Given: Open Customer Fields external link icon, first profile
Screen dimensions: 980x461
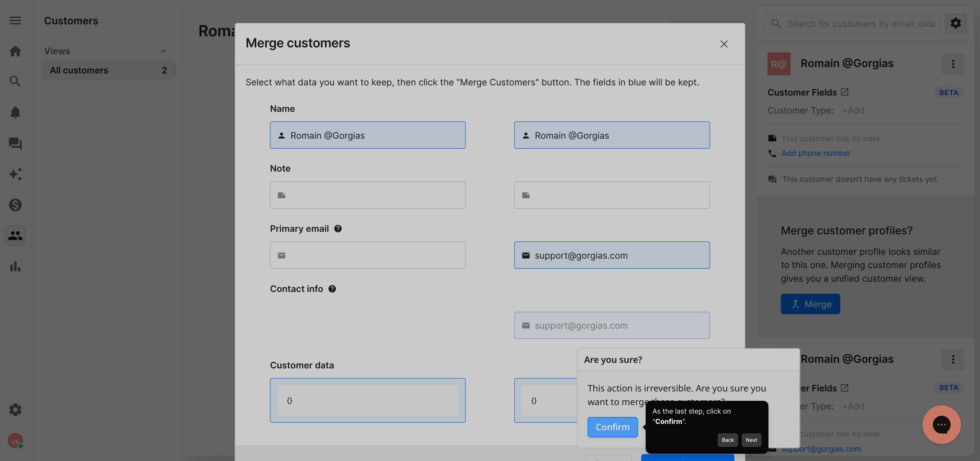Looking at the screenshot, I should (844, 92).
